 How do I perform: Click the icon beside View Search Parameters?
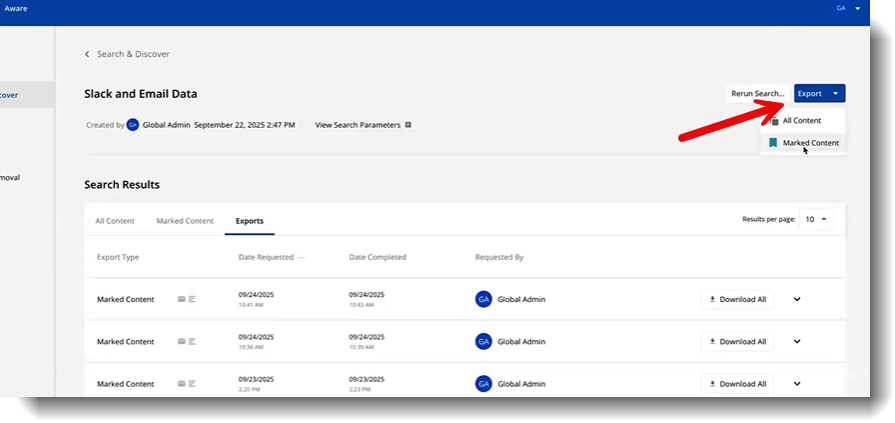point(408,125)
